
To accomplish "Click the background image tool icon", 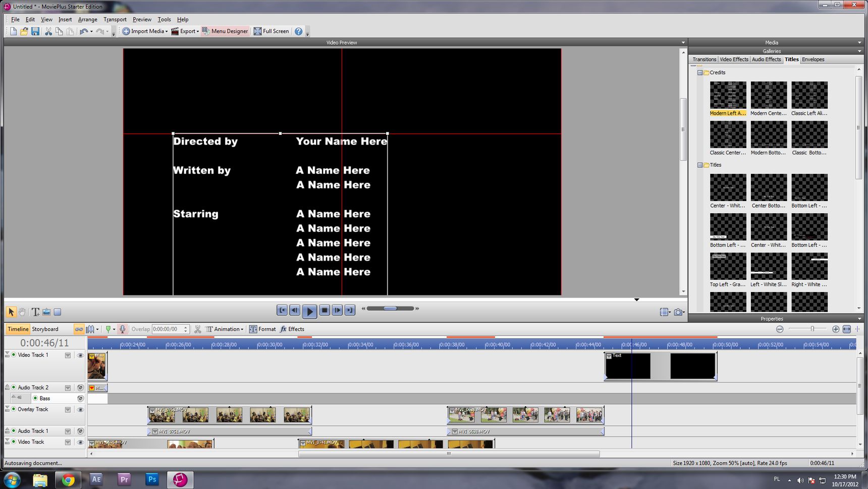I will pos(46,312).
